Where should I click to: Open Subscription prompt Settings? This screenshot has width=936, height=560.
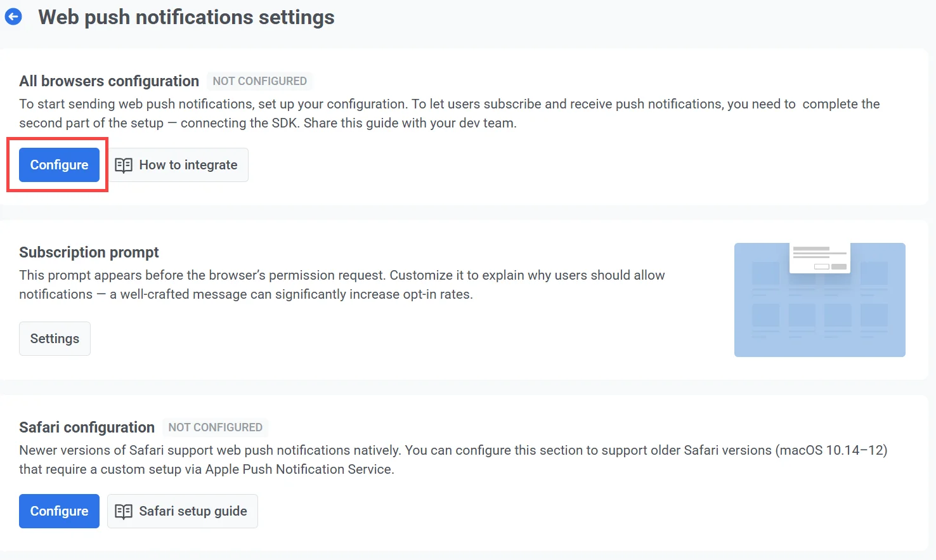(55, 338)
